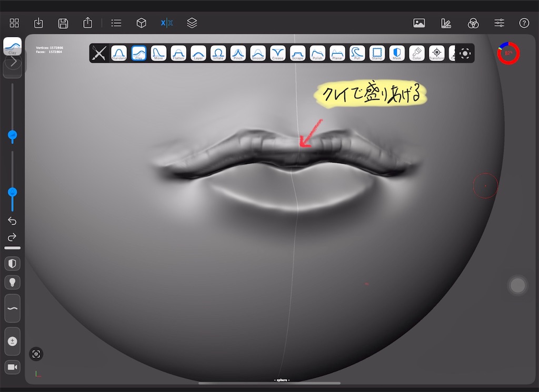Open the sliders settings menu
This screenshot has height=392, width=539.
point(499,23)
